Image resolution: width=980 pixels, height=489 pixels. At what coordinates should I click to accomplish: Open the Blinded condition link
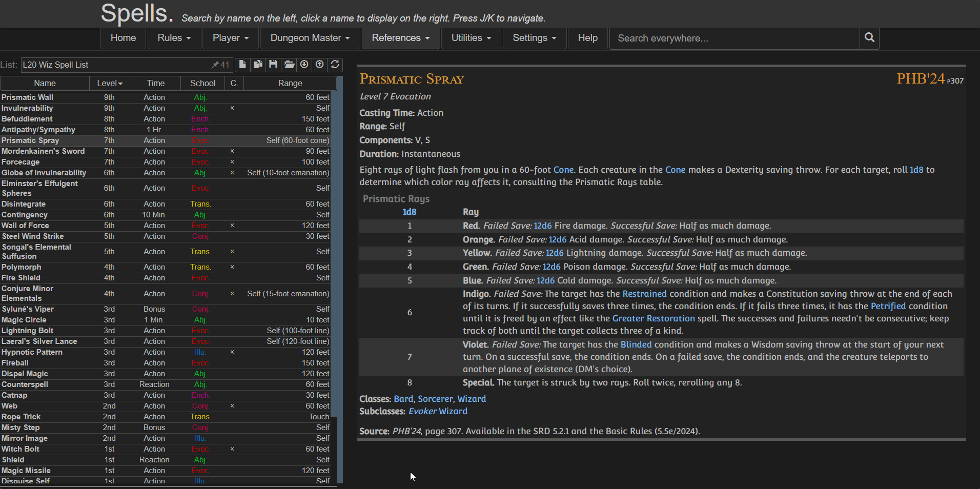pos(636,344)
